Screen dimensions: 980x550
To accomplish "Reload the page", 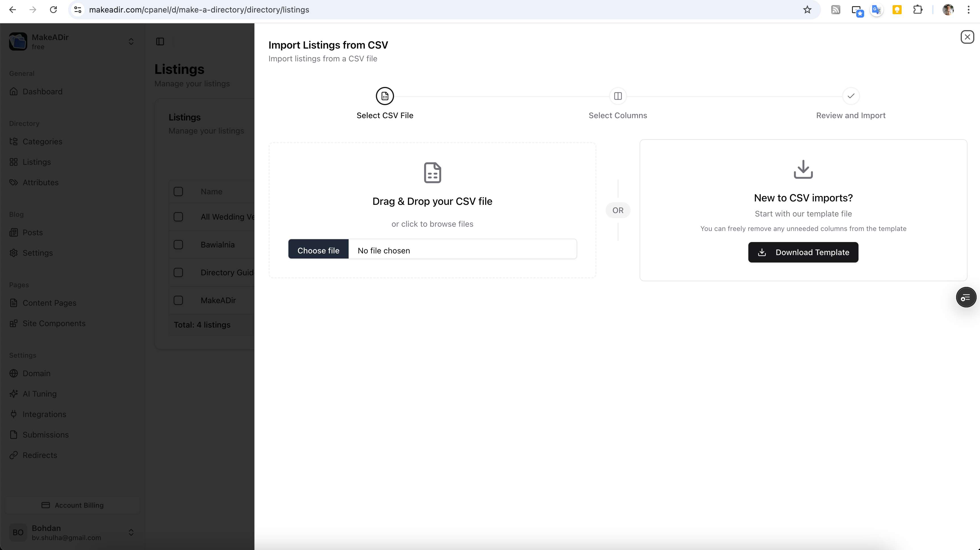I will click(x=53, y=10).
